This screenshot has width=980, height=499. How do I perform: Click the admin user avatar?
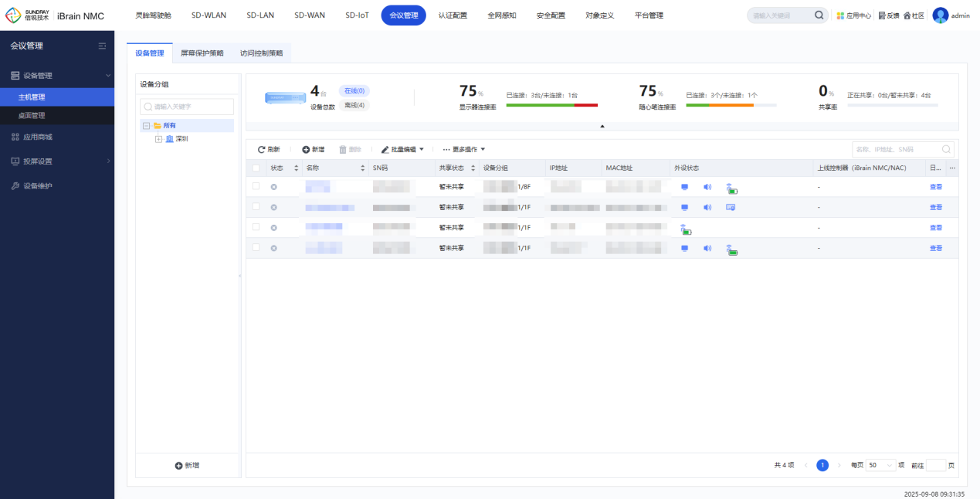(940, 15)
